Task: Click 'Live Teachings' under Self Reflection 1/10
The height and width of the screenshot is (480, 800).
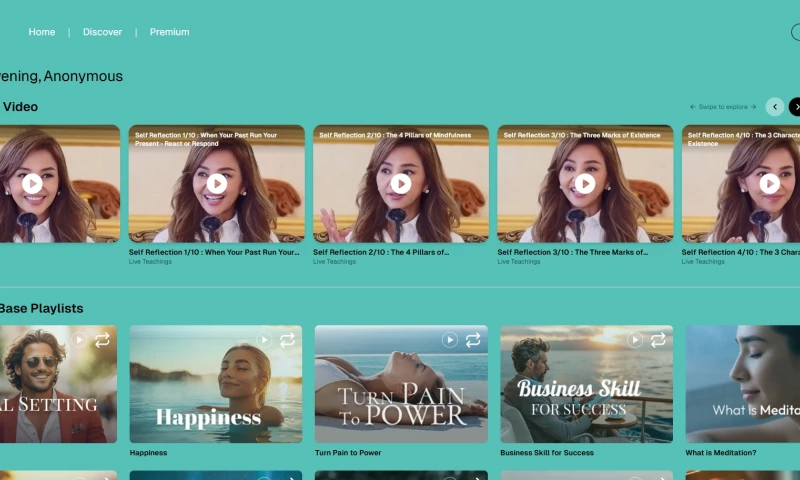Action: coord(150,262)
